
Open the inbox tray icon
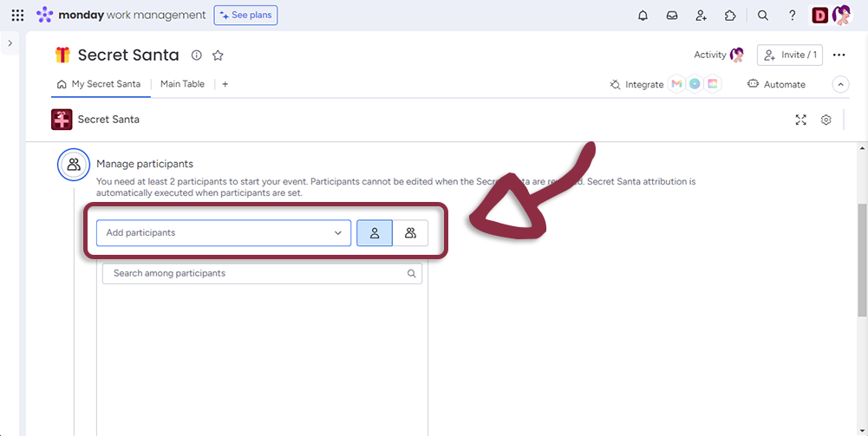pyautogui.click(x=671, y=16)
